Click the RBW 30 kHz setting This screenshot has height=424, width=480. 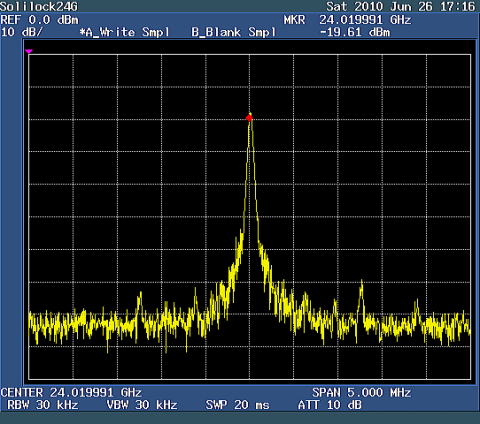click(x=43, y=405)
